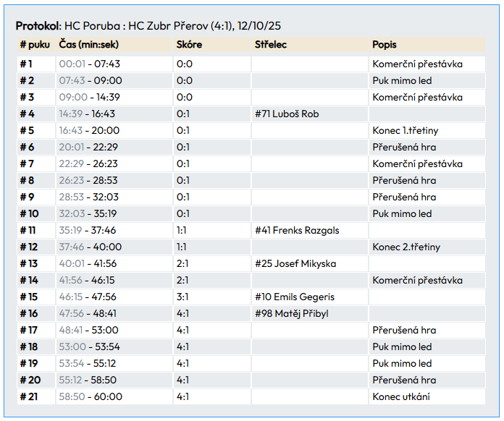This screenshot has width=504, height=421.
Task: Click the 'Konec utkání' description cell
Action: pyautogui.click(x=400, y=397)
